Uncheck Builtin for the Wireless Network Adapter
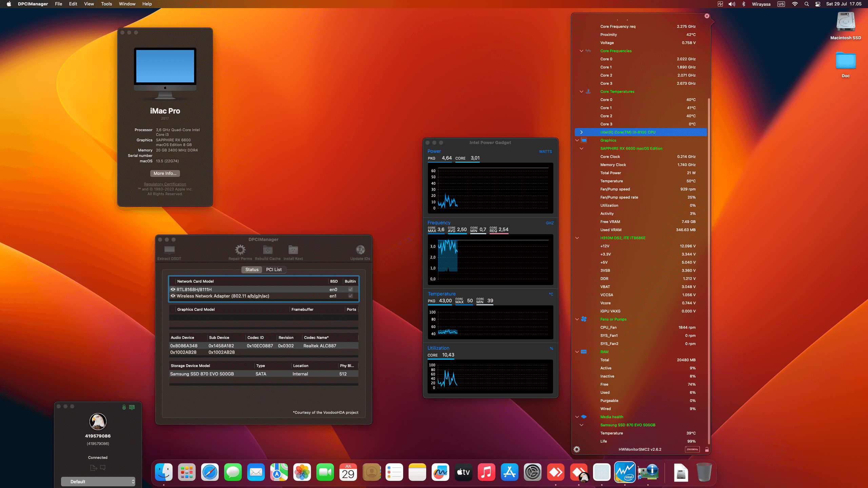Image resolution: width=868 pixels, height=488 pixels. (x=350, y=296)
